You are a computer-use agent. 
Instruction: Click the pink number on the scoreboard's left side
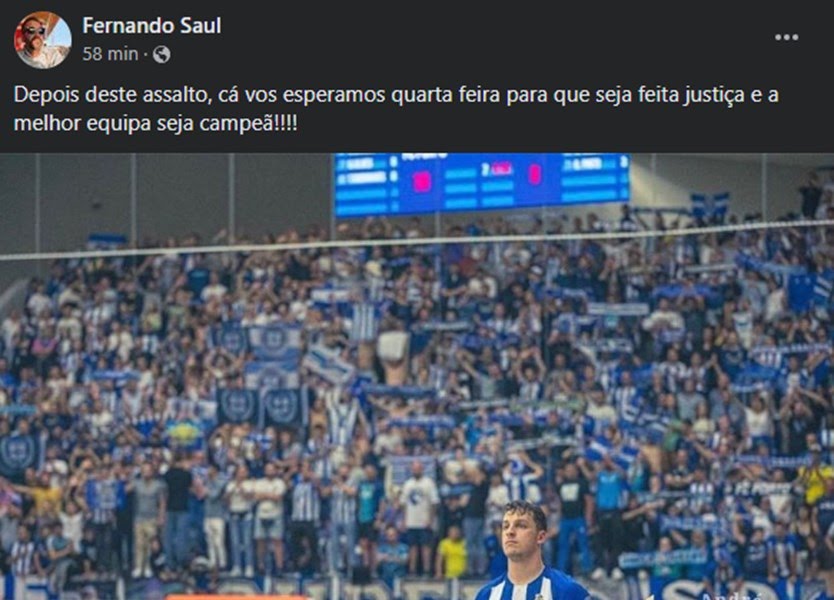tap(422, 183)
